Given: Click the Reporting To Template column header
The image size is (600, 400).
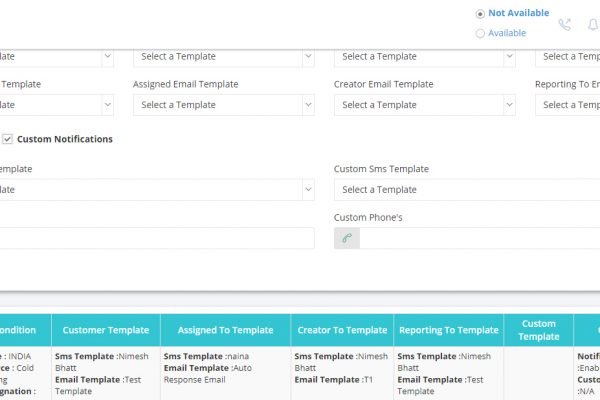Looking at the screenshot, I should (449, 330).
